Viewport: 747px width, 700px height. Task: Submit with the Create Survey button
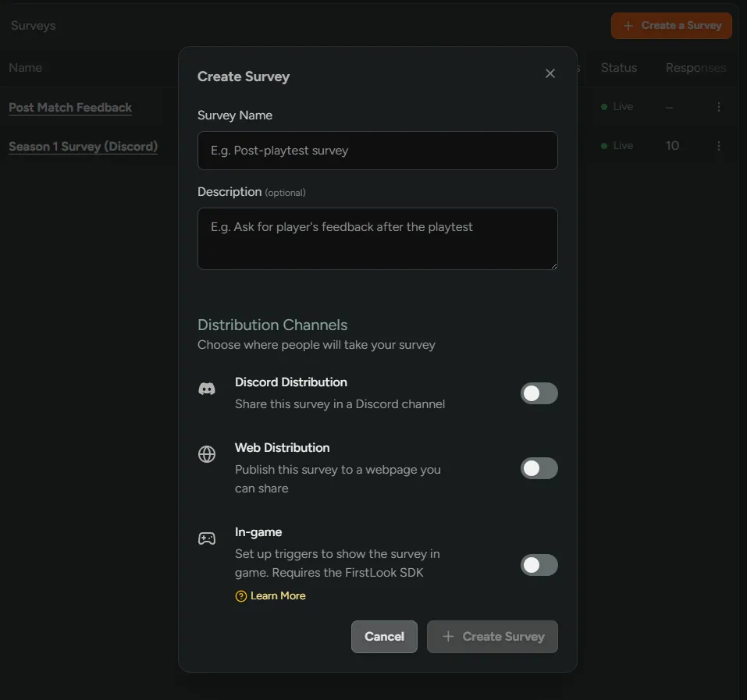coord(492,637)
